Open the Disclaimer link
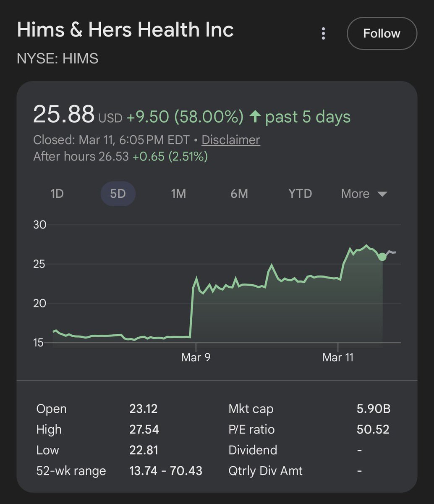 (x=231, y=140)
